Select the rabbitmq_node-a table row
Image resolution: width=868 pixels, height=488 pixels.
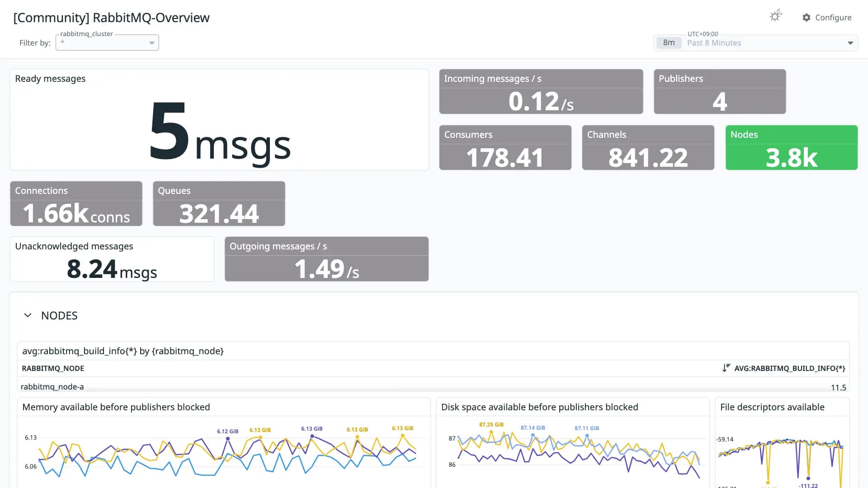[x=433, y=387]
